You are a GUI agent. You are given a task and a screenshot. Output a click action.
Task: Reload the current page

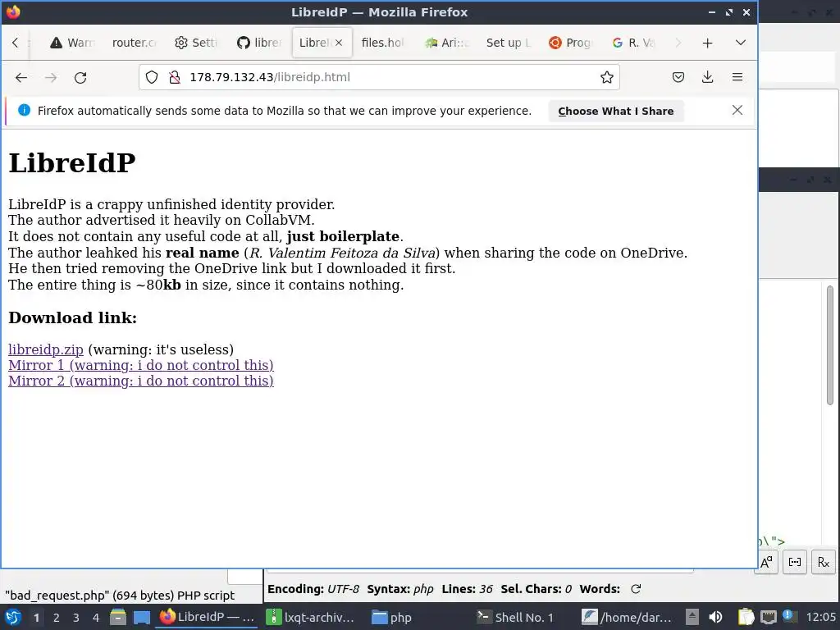80,78
